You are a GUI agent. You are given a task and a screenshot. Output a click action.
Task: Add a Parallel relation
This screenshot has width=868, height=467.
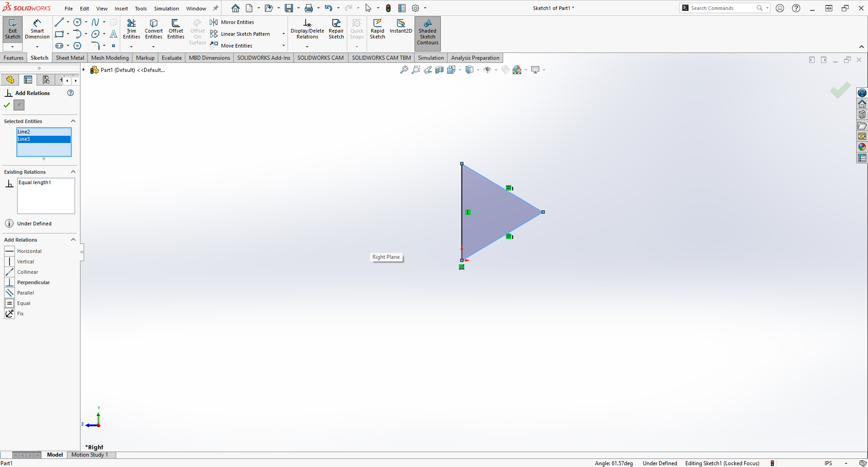(19, 293)
